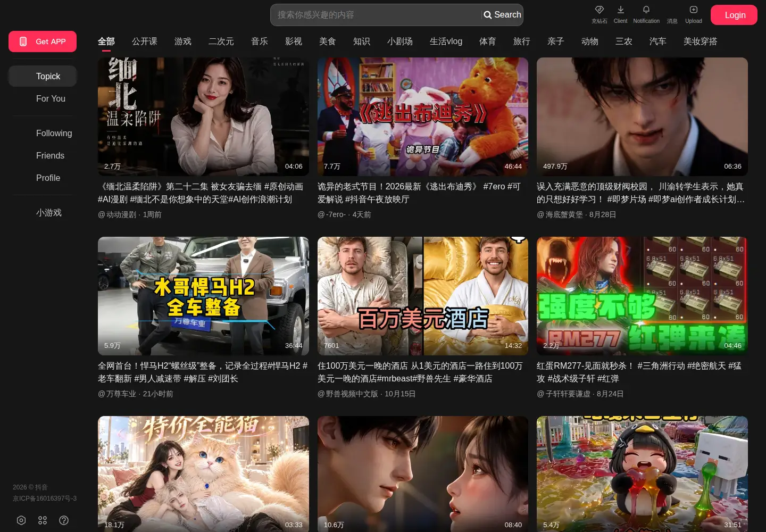Open the 逃出布迪秀 video thumbnail
Image resolution: width=766 pixels, height=532 pixels.
click(423, 117)
